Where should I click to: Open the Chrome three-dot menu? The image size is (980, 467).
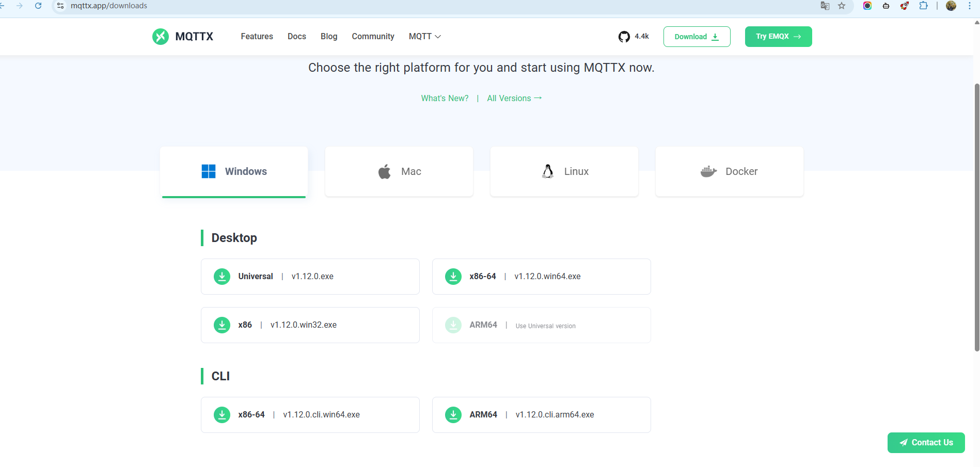969,6
